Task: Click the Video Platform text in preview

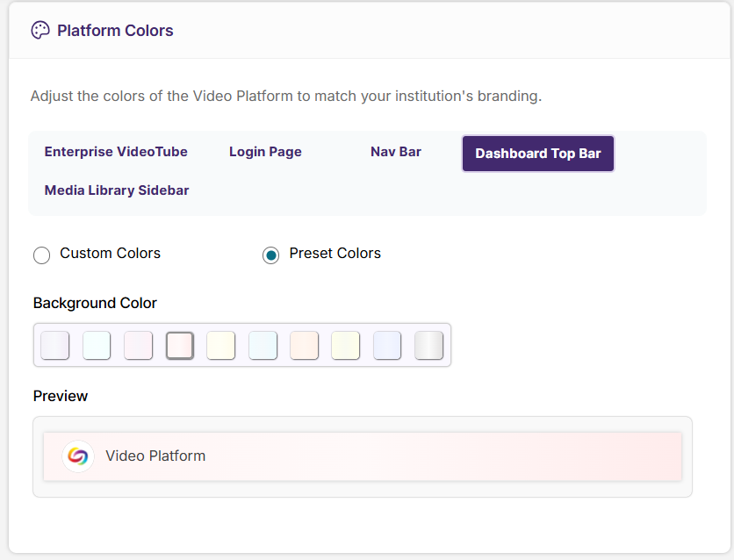Action: point(155,456)
